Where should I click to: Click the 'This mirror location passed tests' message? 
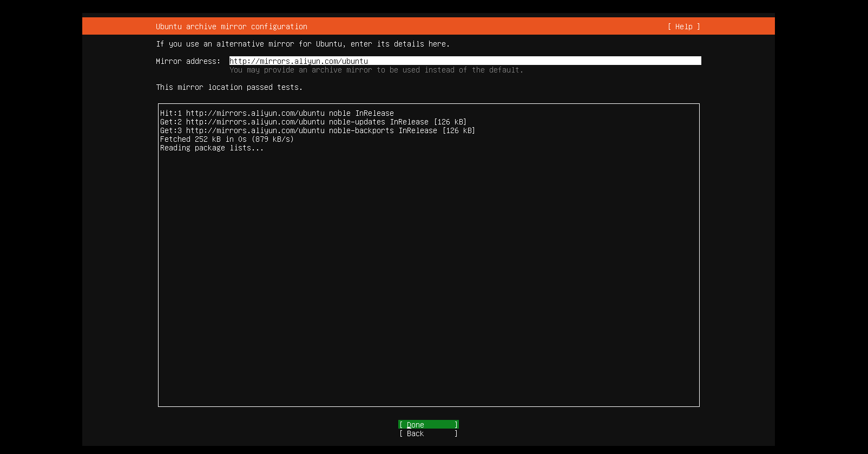(229, 87)
